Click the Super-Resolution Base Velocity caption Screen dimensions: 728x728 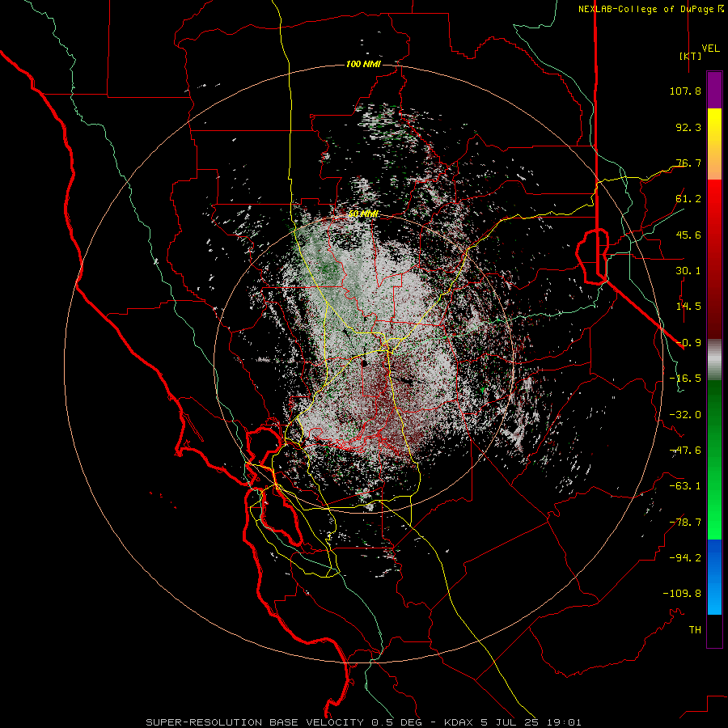pyautogui.click(x=363, y=722)
